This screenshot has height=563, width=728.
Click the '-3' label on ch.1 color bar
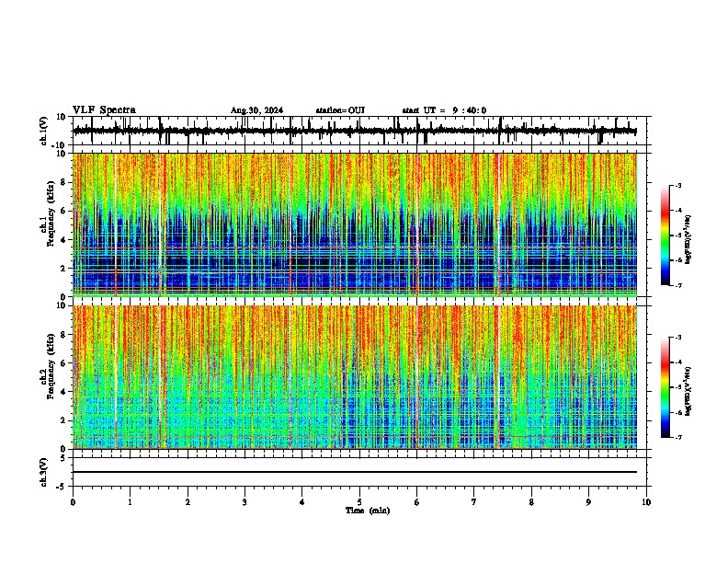coord(677,185)
